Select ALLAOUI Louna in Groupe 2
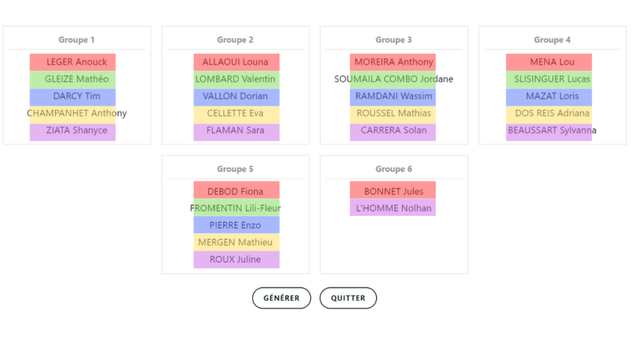 point(236,62)
